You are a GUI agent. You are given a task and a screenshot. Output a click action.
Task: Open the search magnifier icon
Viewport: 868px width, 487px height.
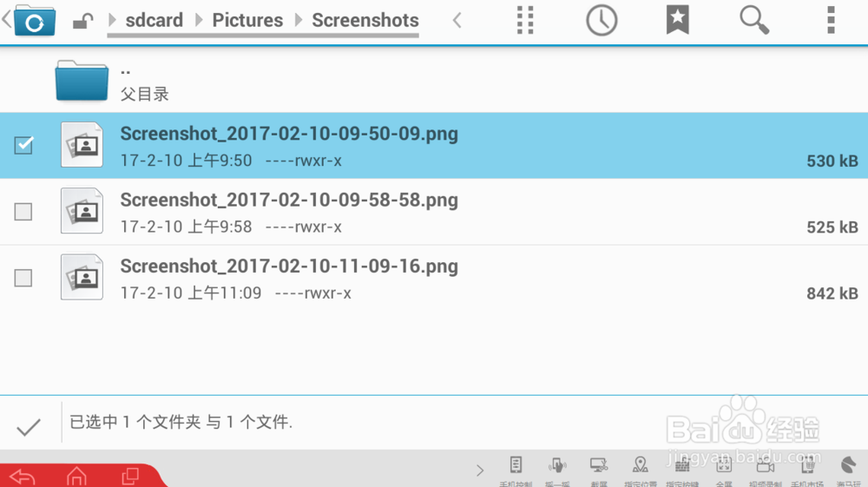tap(754, 21)
